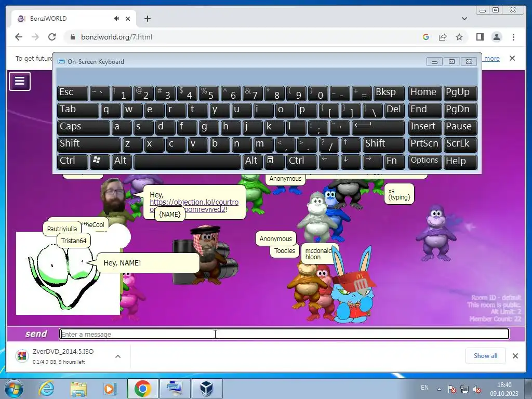This screenshot has width=532, height=399.
Task: Bookmark this page with the star
Action: [x=459, y=37]
